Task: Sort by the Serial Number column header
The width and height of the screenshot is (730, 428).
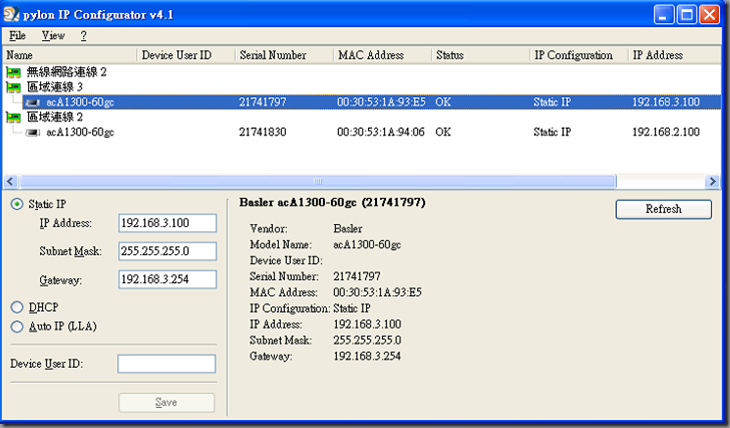Action: tap(284, 55)
